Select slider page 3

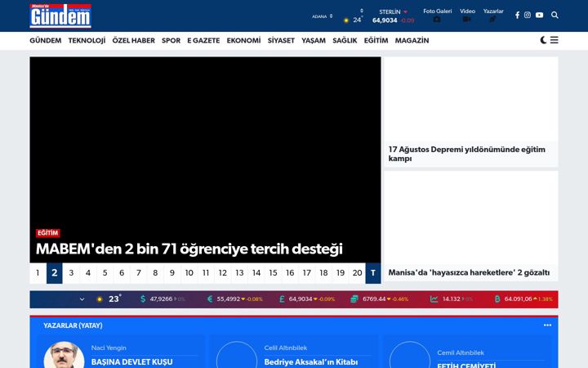[x=71, y=273]
